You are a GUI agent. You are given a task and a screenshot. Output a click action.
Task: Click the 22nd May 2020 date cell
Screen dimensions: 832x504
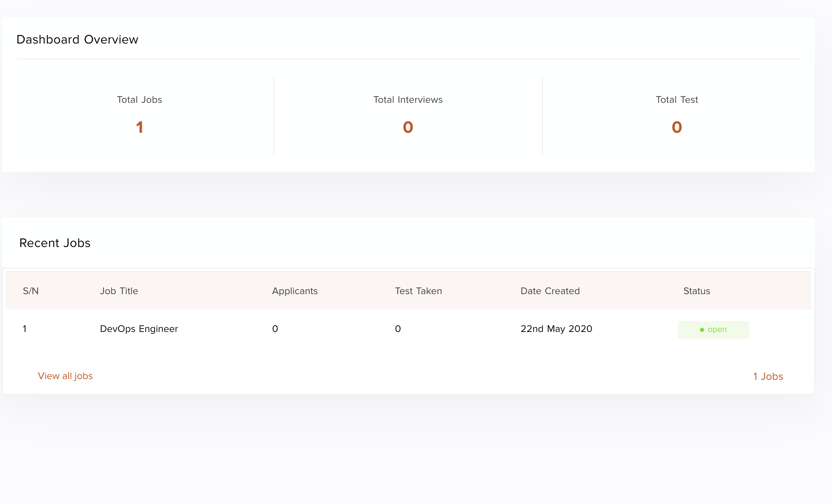tap(556, 329)
